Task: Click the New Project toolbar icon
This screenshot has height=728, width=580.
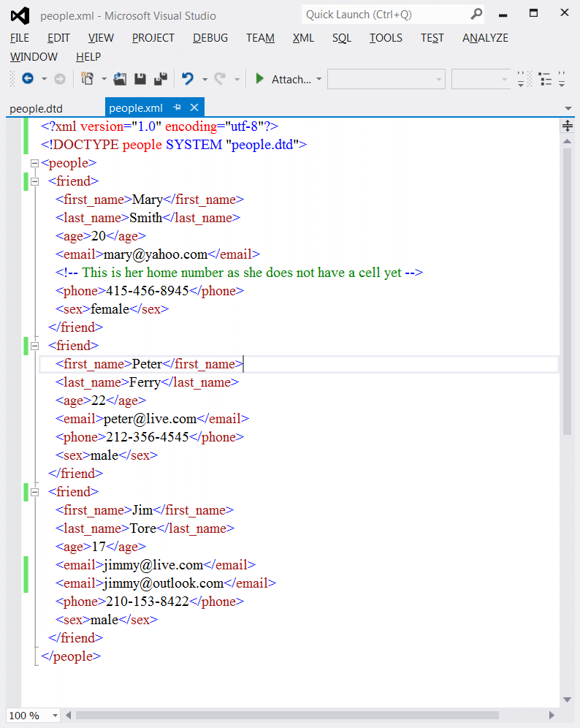Action: 87,78
